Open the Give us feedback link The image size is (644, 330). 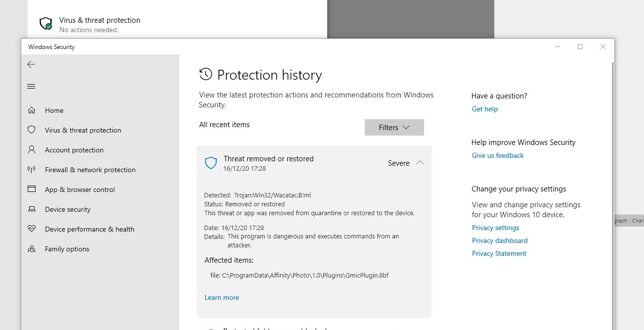click(497, 155)
